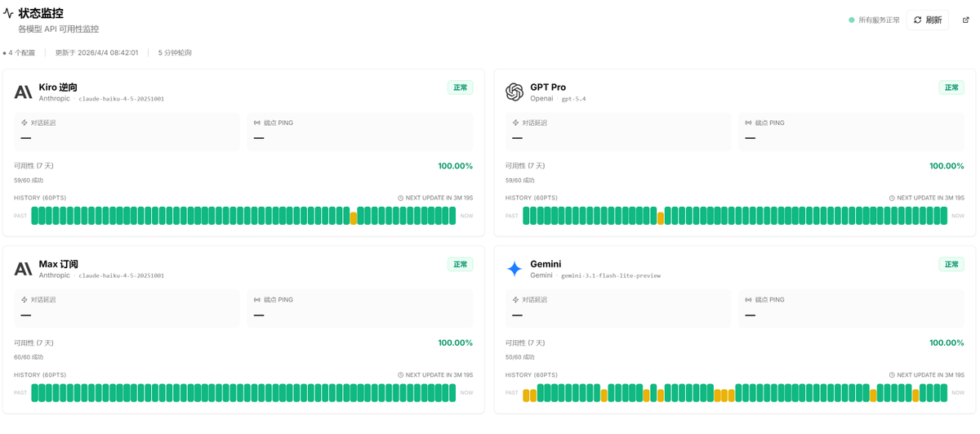Click subtitle 各模型 API 可用性监控
The height and width of the screenshot is (434, 980).
(x=59, y=29)
